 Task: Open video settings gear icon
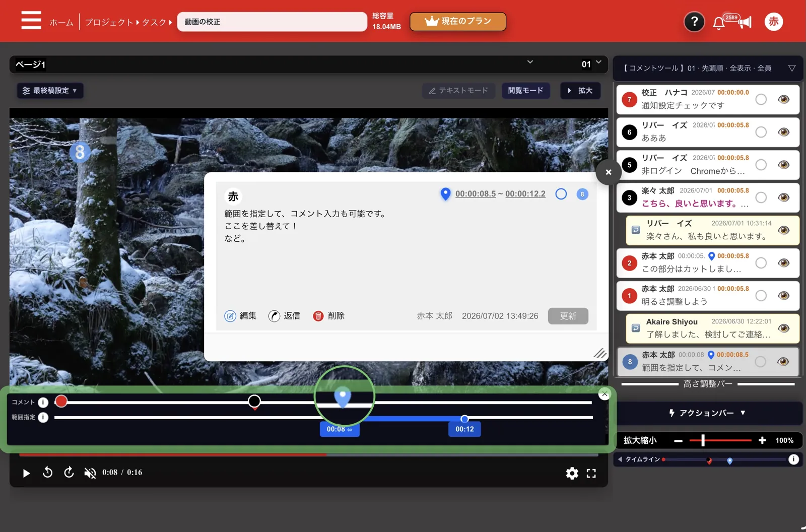[x=572, y=473]
